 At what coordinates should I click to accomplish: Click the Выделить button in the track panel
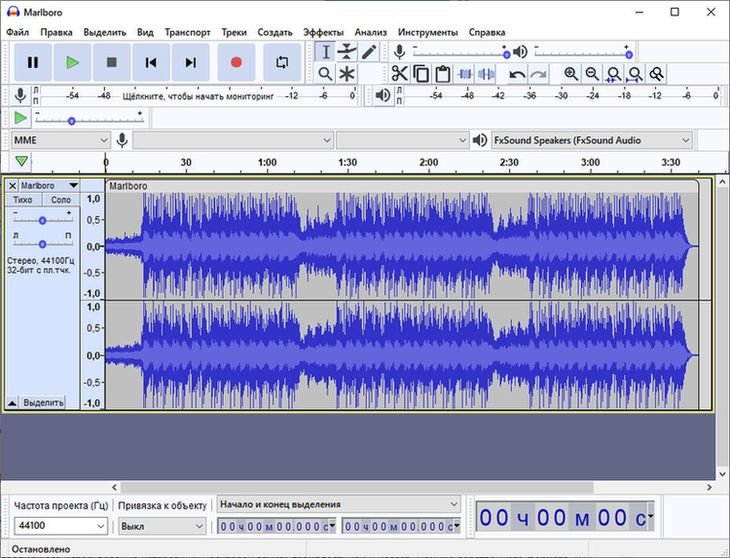43,402
